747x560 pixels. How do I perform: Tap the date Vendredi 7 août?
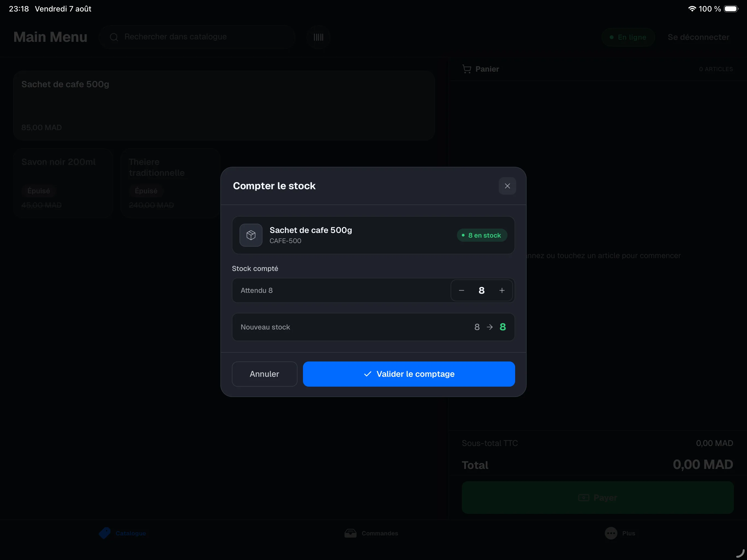[x=63, y=9]
